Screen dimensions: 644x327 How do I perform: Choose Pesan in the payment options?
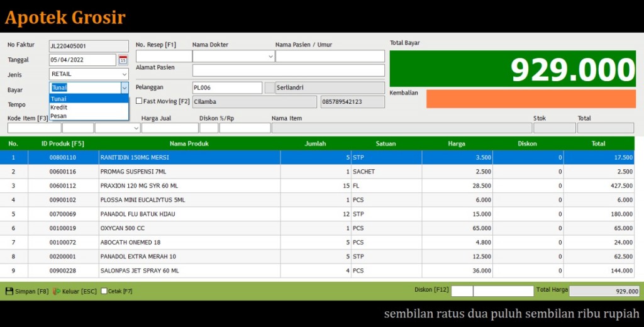click(58, 116)
